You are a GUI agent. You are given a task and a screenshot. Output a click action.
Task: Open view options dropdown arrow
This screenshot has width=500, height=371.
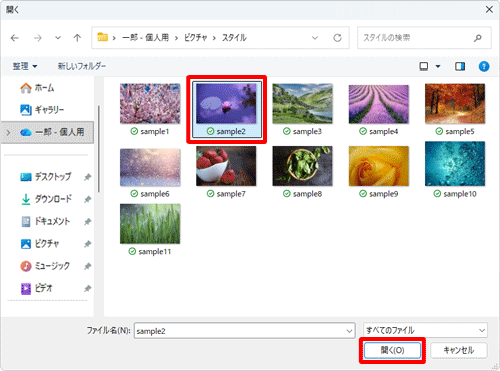tap(438, 66)
